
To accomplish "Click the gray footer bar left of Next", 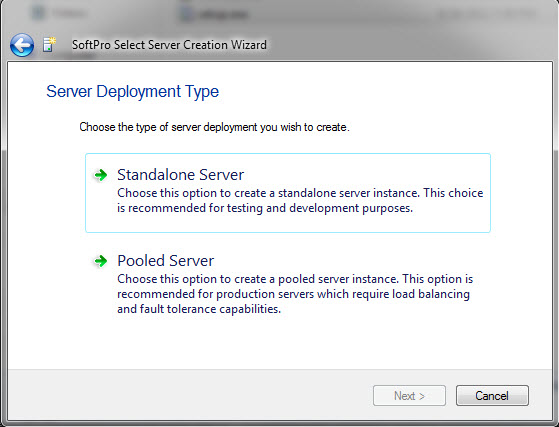I will pos(190,395).
